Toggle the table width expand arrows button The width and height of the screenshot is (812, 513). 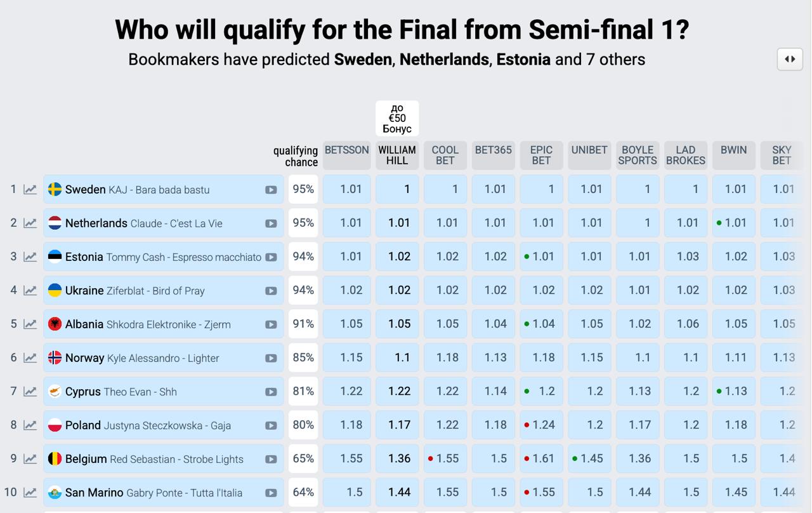[790, 59]
